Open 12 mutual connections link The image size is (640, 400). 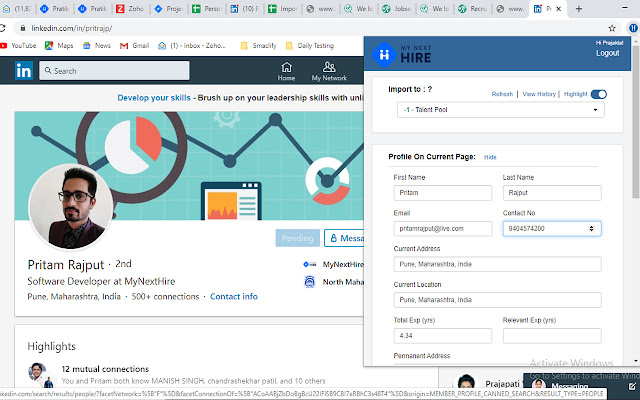pos(105,369)
